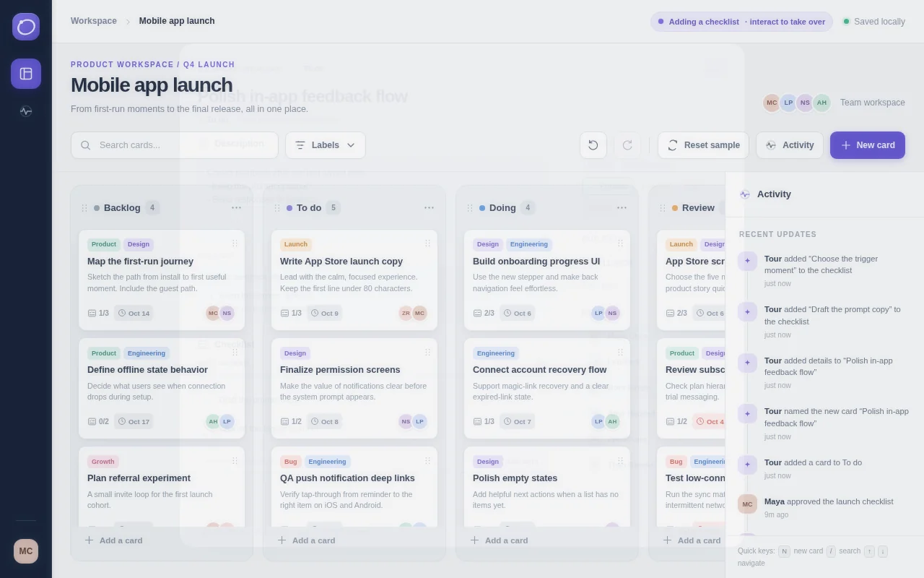
Task: Click the Doing column drag handle
Action: tap(470, 208)
